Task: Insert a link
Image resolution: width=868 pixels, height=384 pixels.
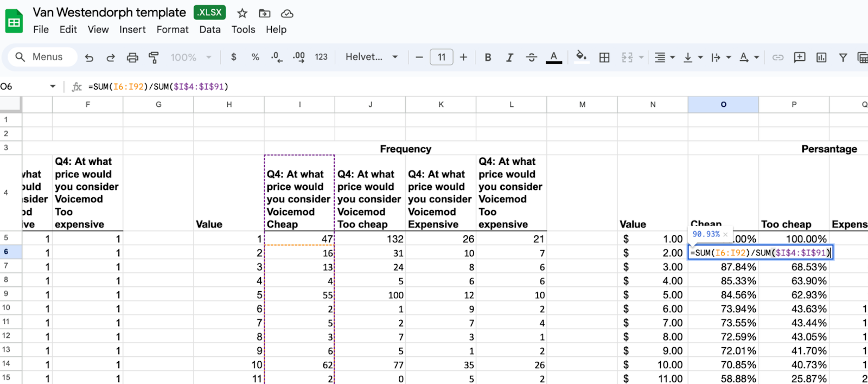Action: tap(778, 57)
